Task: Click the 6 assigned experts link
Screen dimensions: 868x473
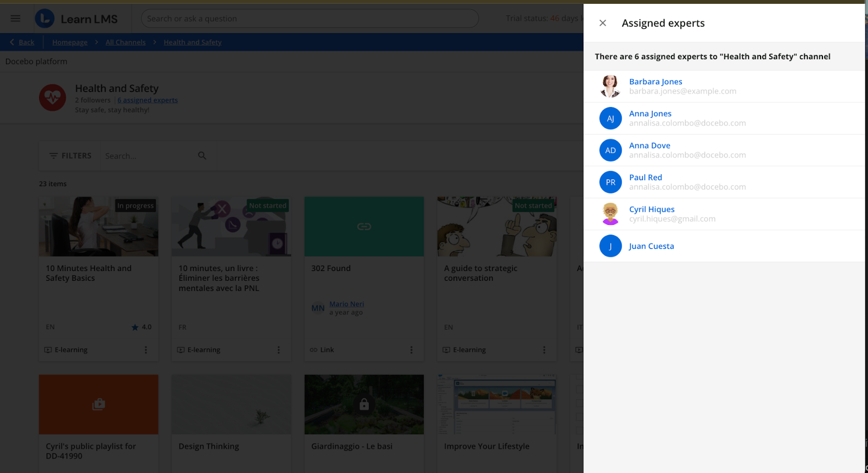Action: click(148, 100)
